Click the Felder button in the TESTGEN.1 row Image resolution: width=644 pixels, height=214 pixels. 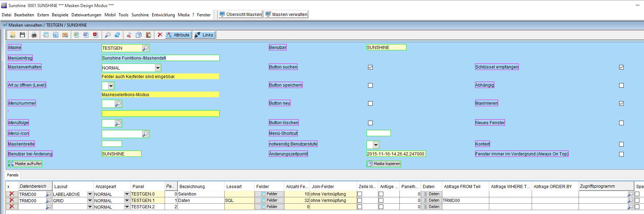click(269, 200)
